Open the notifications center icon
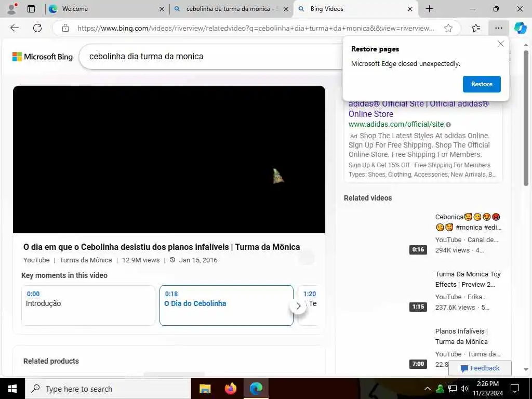The height and width of the screenshot is (399, 532). (515, 389)
